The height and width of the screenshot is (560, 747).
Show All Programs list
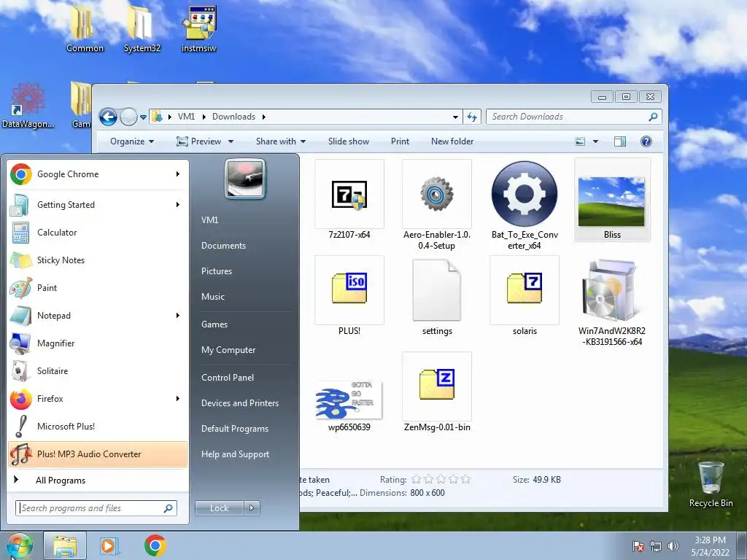point(98,480)
